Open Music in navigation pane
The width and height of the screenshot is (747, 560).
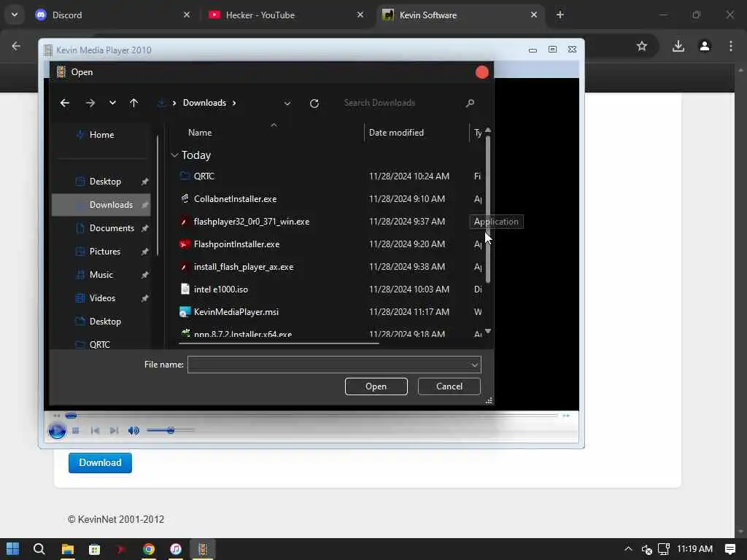101,275
